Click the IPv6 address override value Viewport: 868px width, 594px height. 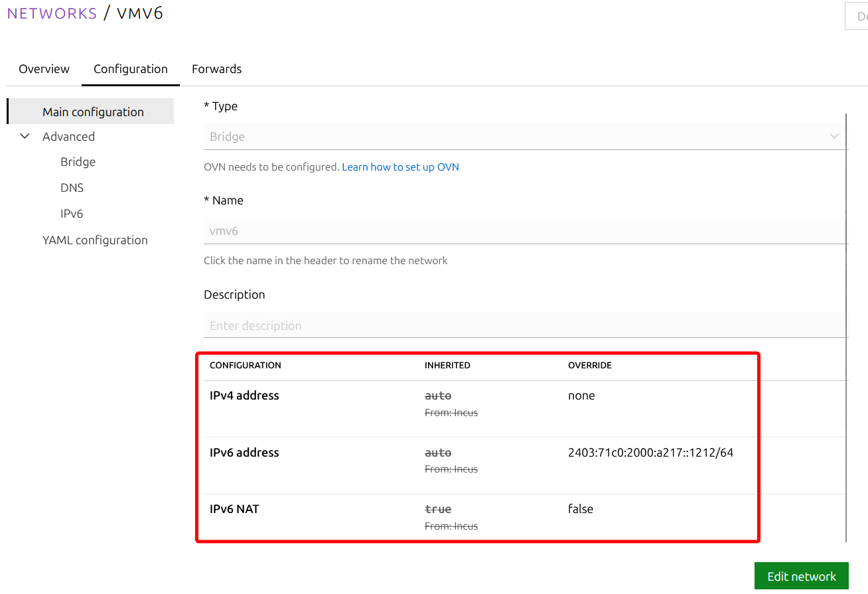click(x=650, y=453)
